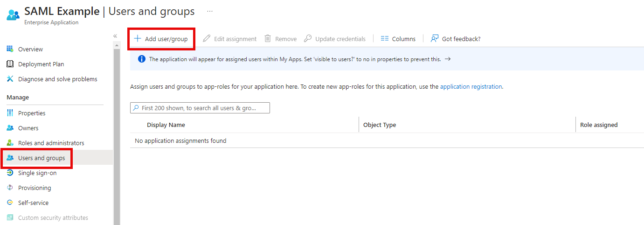This screenshot has width=644, height=225.
Task: Click the Remove trash can icon
Action: (268, 39)
